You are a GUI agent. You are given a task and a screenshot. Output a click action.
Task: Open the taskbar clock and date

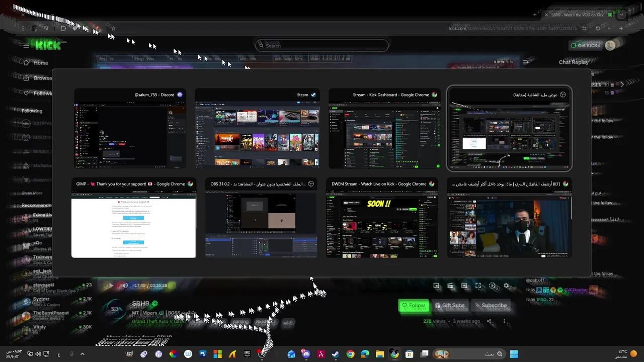pyautogui.click(x=14, y=354)
